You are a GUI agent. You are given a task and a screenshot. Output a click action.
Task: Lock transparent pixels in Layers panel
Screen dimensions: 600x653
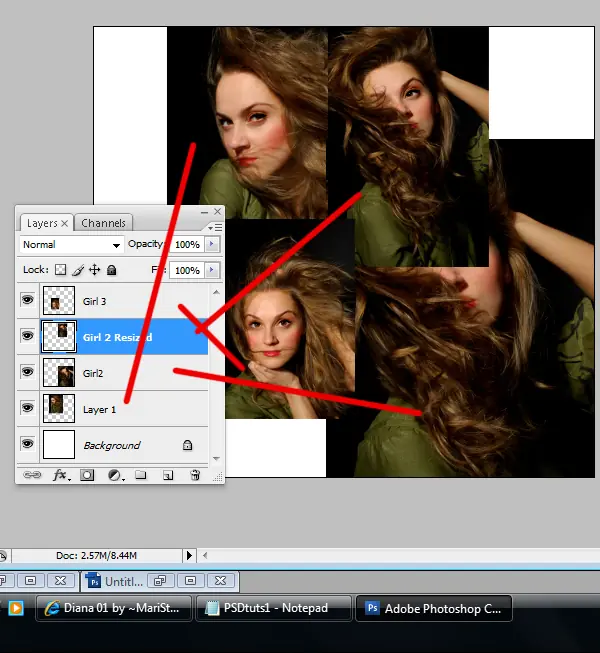(x=60, y=270)
